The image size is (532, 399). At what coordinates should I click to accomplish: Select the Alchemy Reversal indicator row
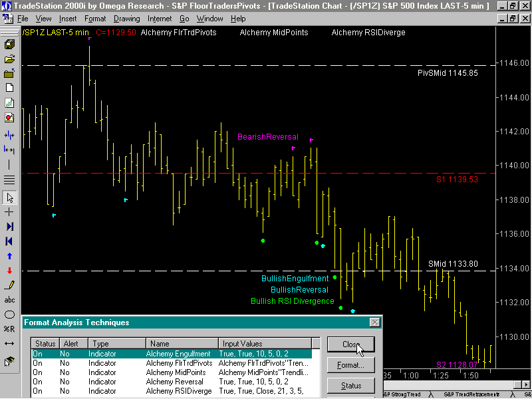[172, 382]
